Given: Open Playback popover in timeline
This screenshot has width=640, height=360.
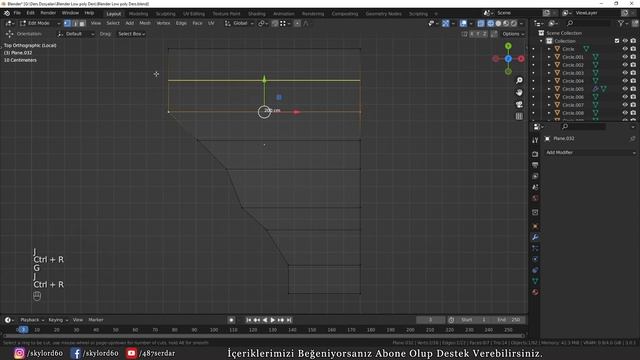Looking at the screenshot, I should [x=31, y=320].
